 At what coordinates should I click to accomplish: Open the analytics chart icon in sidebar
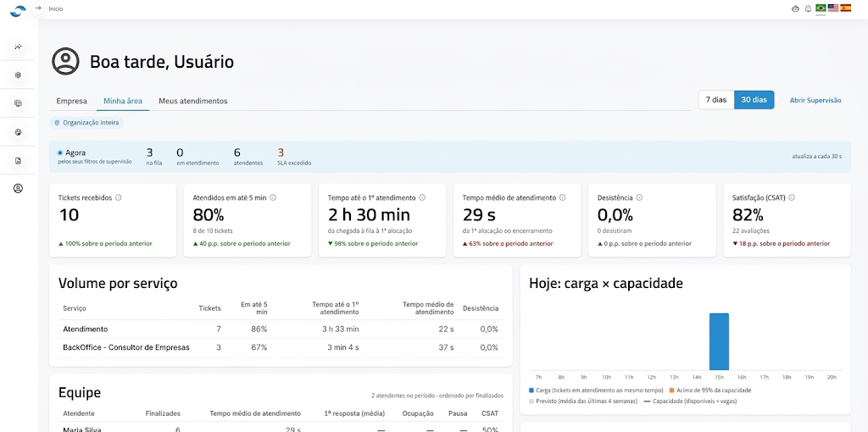[x=19, y=47]
